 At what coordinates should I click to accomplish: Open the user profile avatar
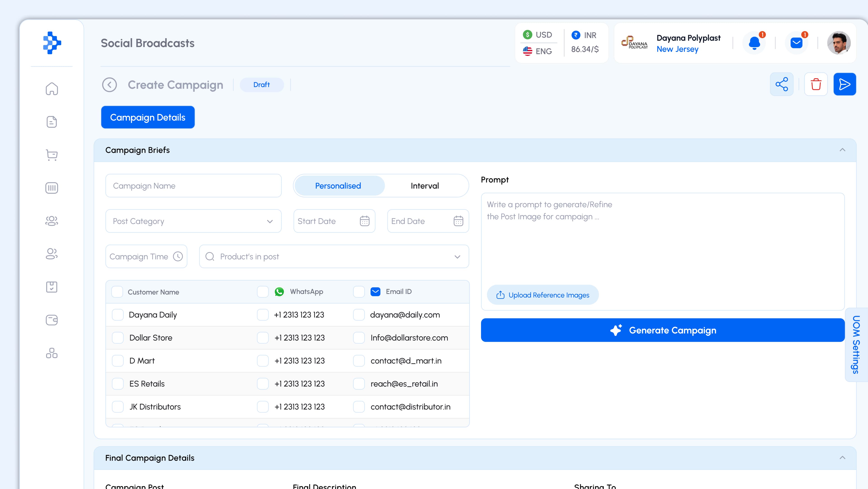(839, 43)
